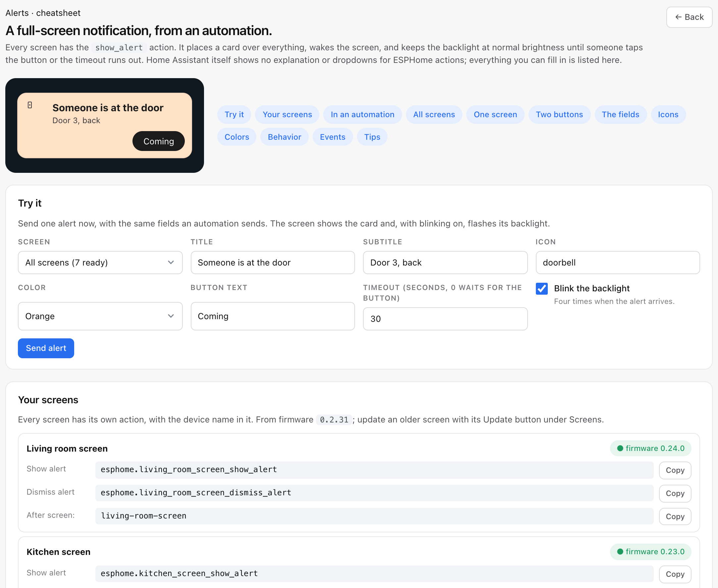Click the Back button
The height and width of the screenshot is (588, 718).
[x=689, y=17]
